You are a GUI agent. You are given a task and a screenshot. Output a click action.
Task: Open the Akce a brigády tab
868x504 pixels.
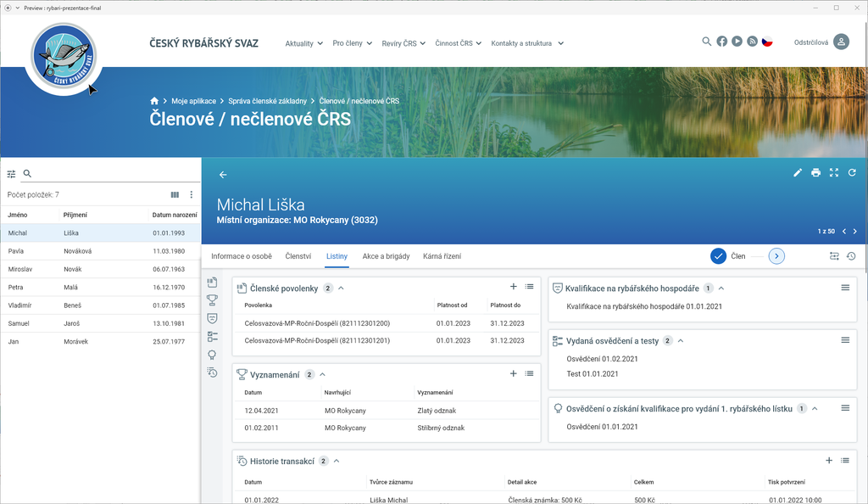(x=386, y=255)
